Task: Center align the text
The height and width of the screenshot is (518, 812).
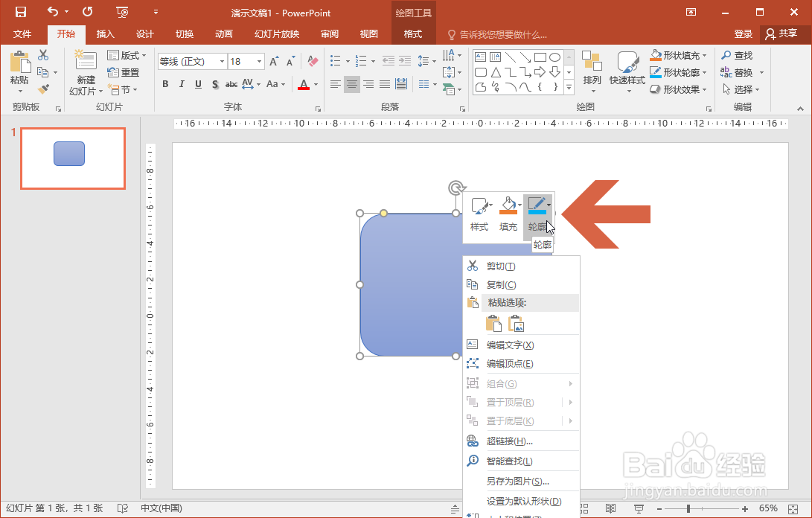Action: [352, 84]
